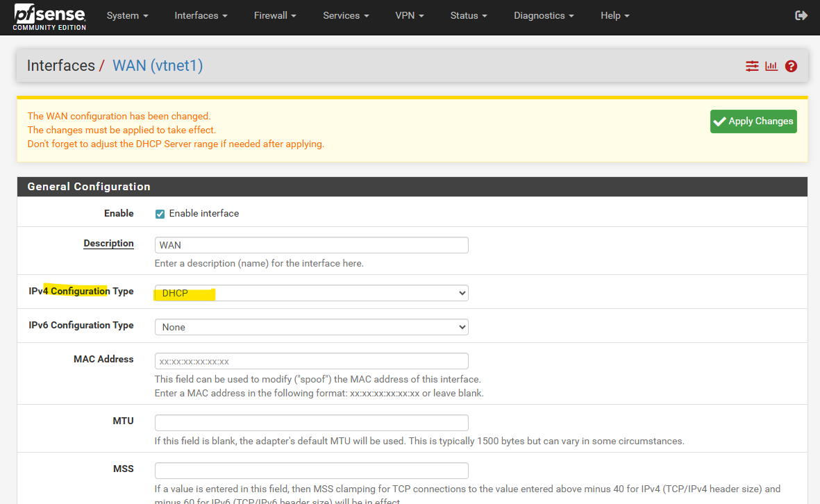This screenshot has height=504, width=820.
Task: Open the related status graph icon
Action: [x=771, y=66]
